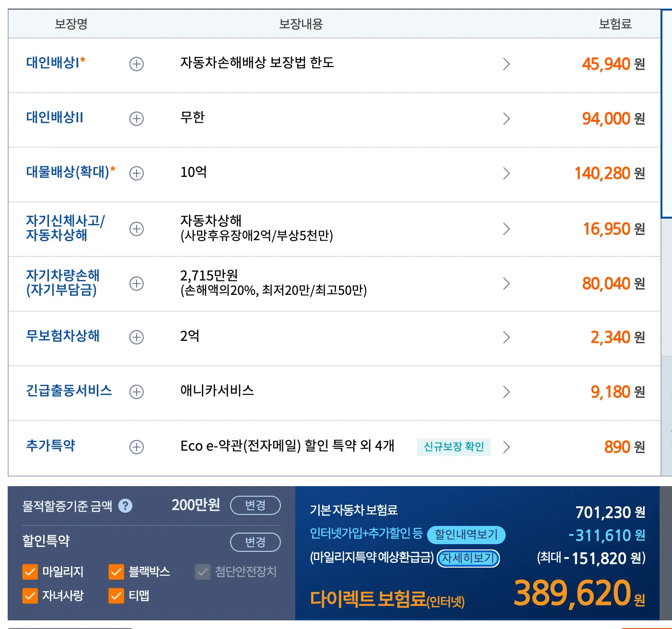Expand details for 대인배상I with plus icon
The width and height of the screenshot is (672, 629).
click(136, 64)
